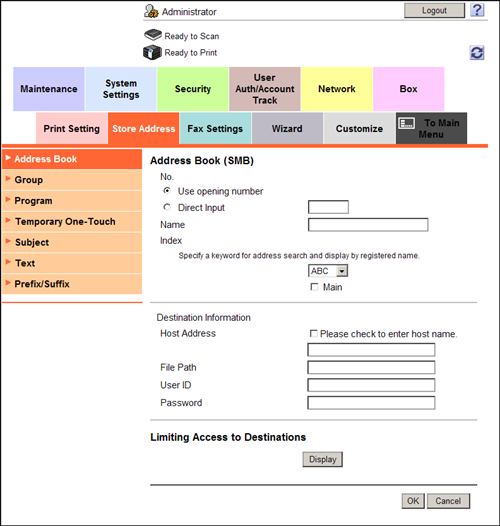500x526 pixels.
Task: Click Password input field
Action: (x=371, y=403)
